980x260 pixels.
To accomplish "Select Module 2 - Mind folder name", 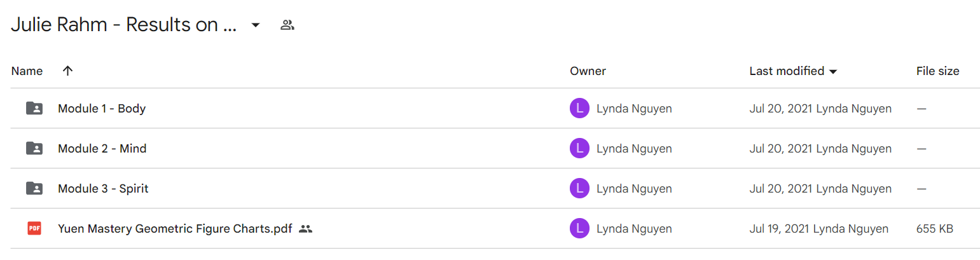I will click(x=102, y=149).
